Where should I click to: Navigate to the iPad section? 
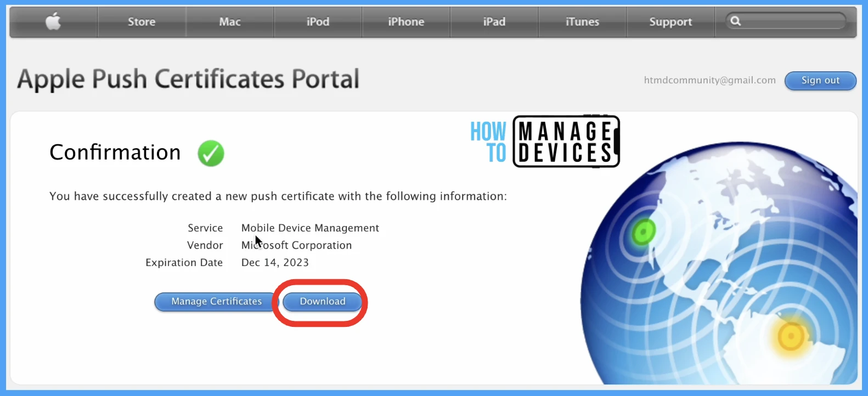(x=494, y=22)
